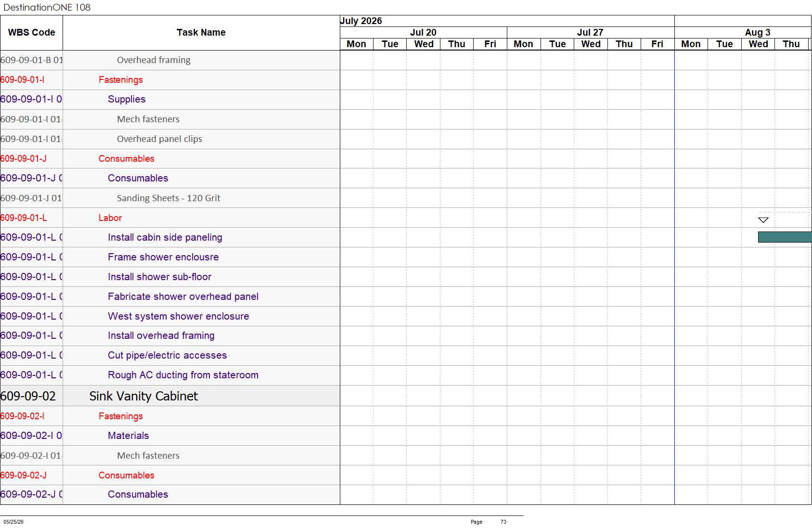The width and height of the screenshot is (812, 528).
Task: Click Fri under Jul 27 week
Action: pyautogui.click(x=657, y=44)
